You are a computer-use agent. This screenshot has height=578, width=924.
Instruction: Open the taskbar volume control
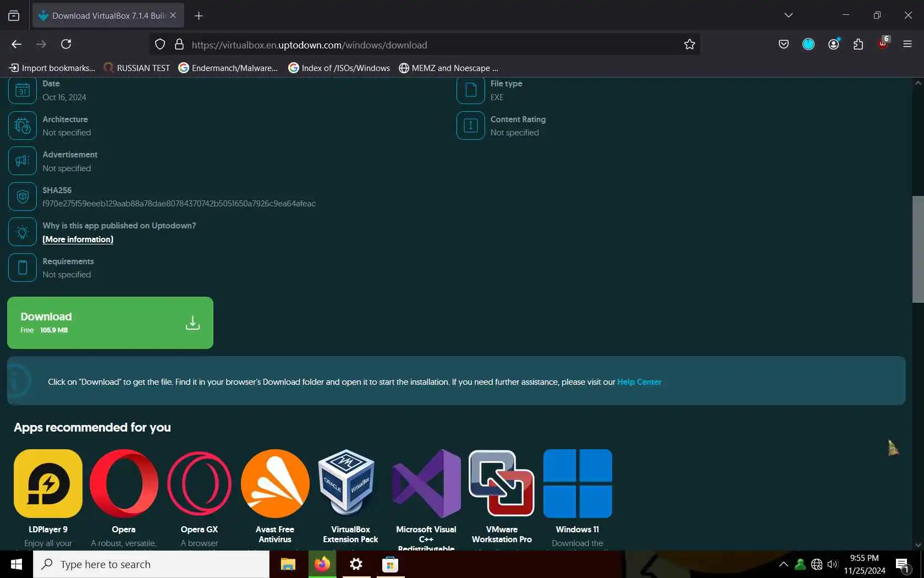pos(833,564)
